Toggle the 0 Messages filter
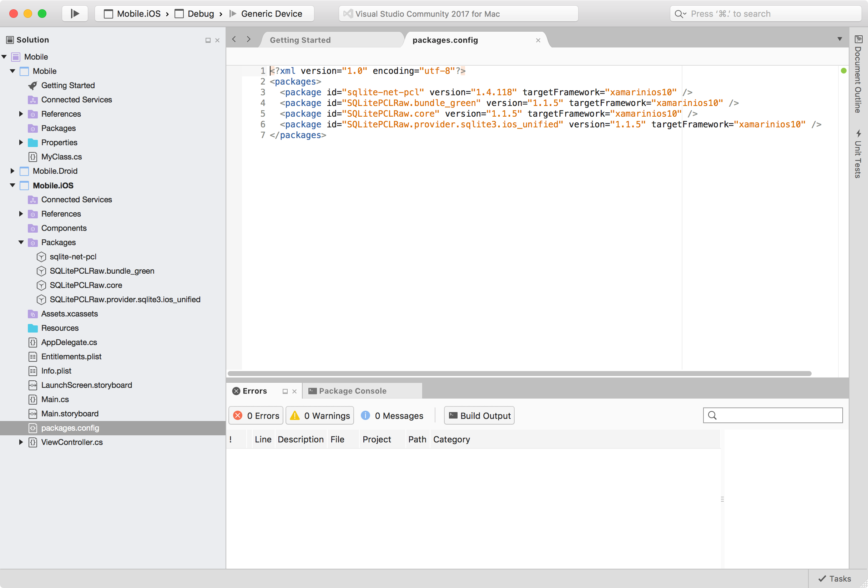The width and height of the screenshot is (868, 588). [392, 416]
